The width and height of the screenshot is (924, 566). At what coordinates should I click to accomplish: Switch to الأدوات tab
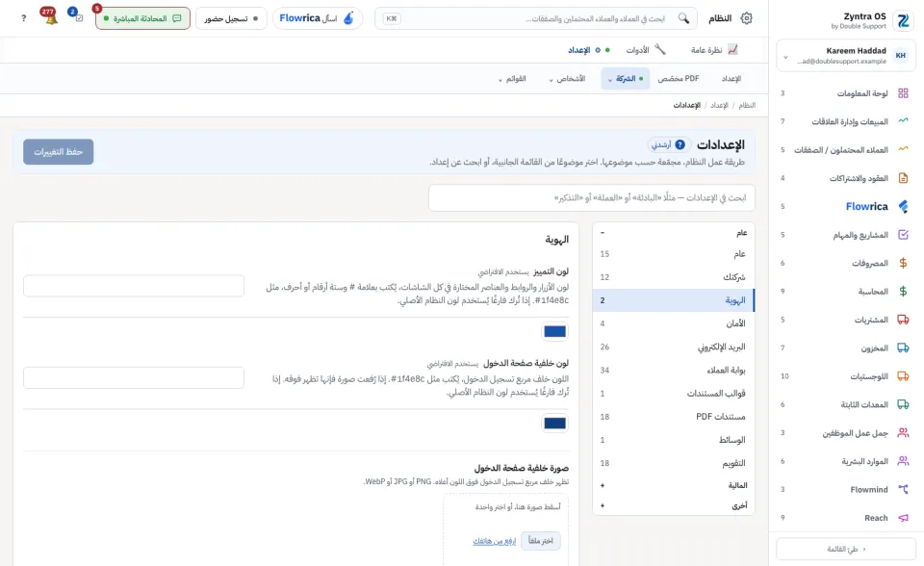(645, 50)
